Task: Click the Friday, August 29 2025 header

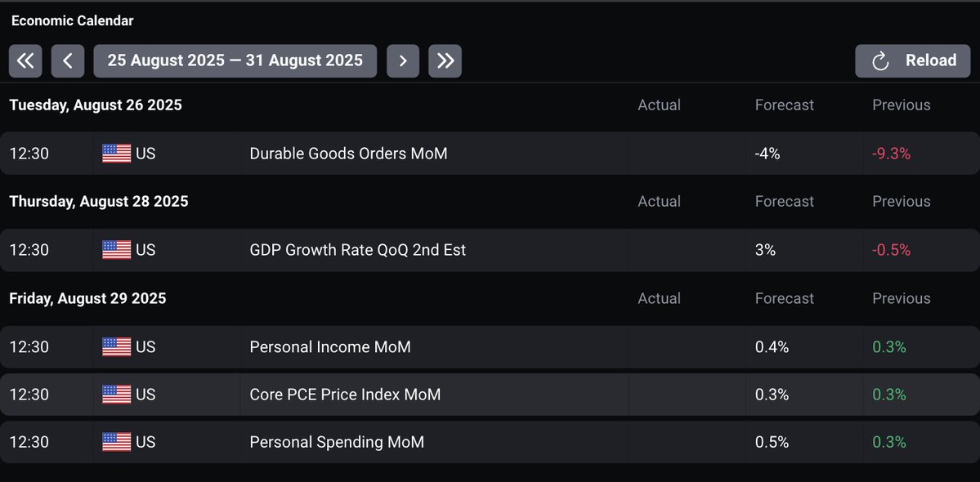Action: coord(87,298)
